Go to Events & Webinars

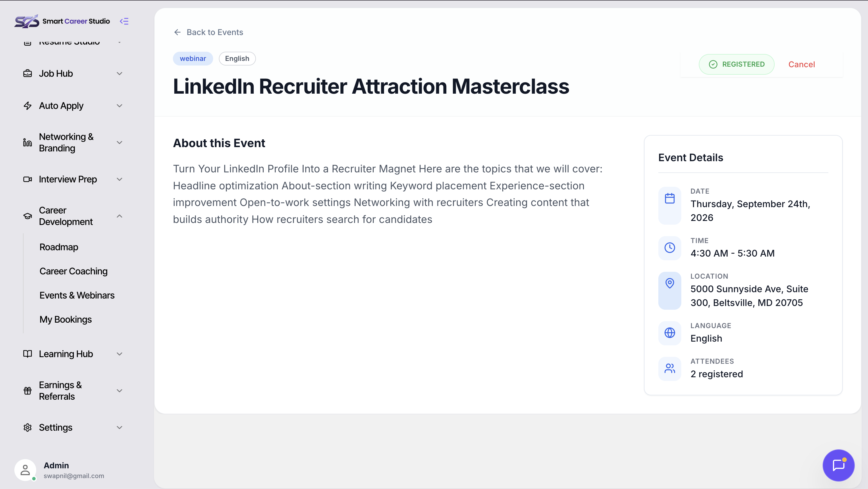pyautogui.click(x=77, y=295)
